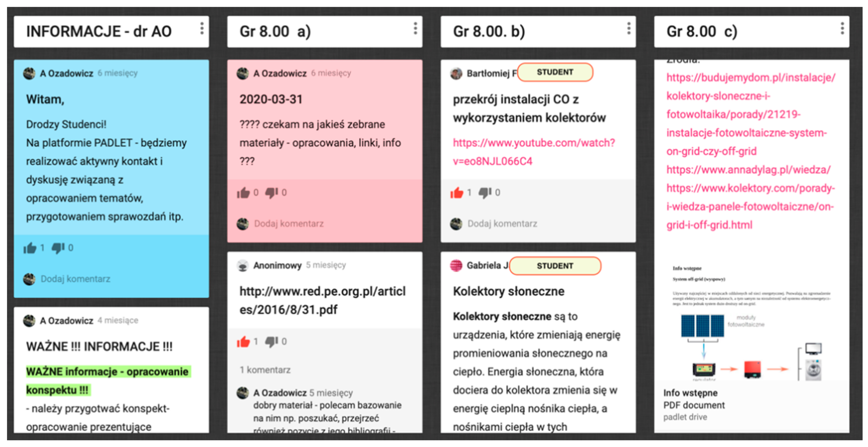Dislike the blue Witam post
Screen dimensions: 868x447
pos(58,248)
